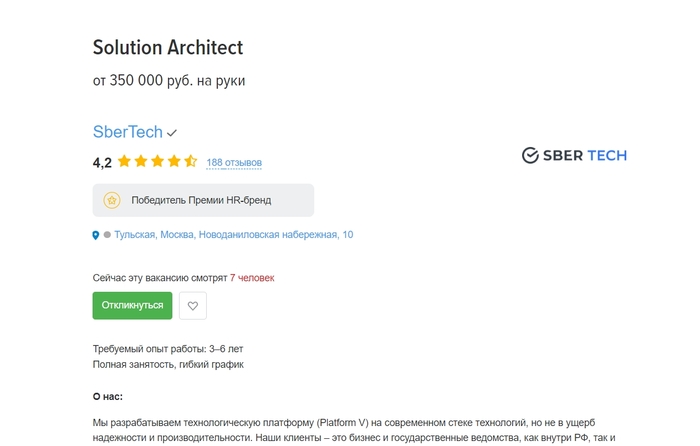Image resolution: width=700 pixels, height=446 pixels.
Task: Click the Solution Architect vacancy title
Action: tap(168, 47)
